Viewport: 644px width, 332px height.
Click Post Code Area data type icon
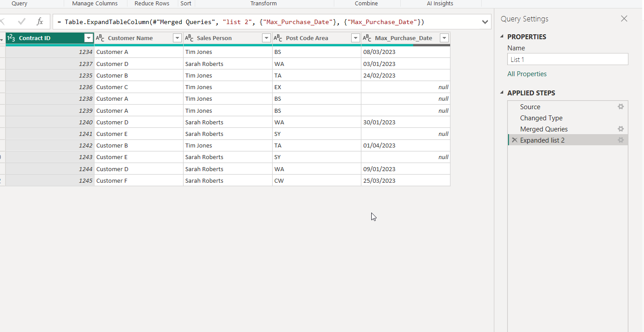coord(279,38)
